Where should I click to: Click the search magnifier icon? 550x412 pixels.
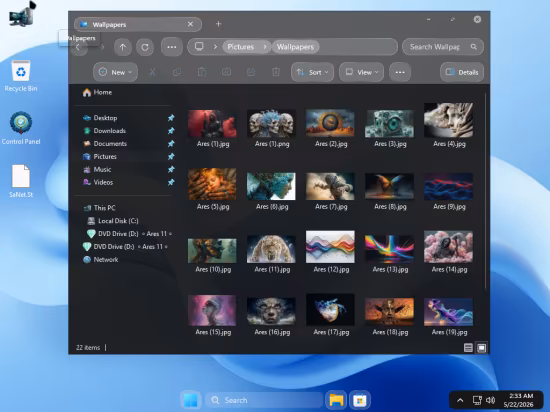[474, 47]
